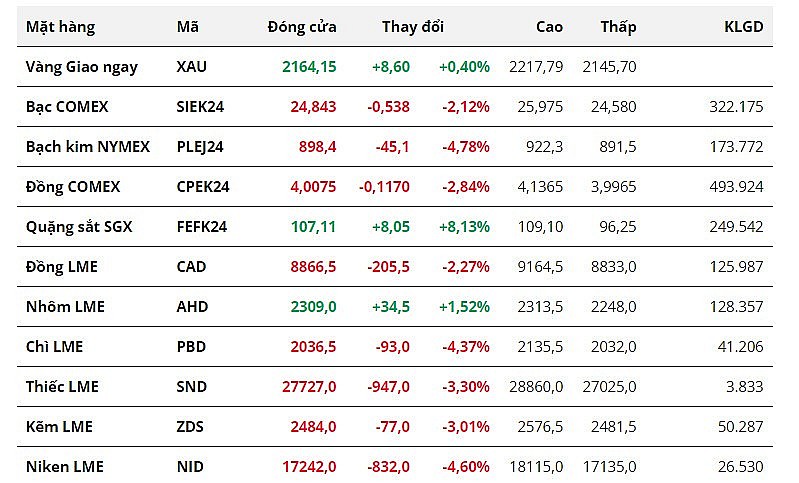799x483 pixels.
Task: Click the Mã column header
Action: click(x=187, y=27)
